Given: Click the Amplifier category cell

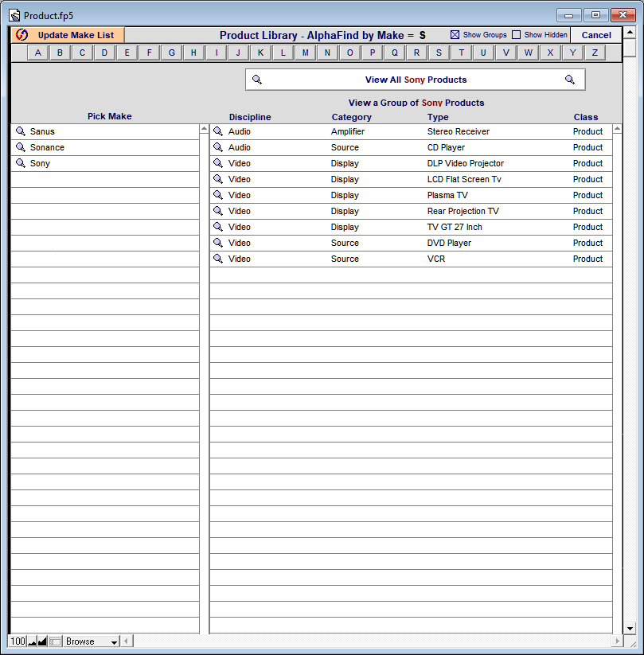Looking at the screenshot, I should (348, 131).
